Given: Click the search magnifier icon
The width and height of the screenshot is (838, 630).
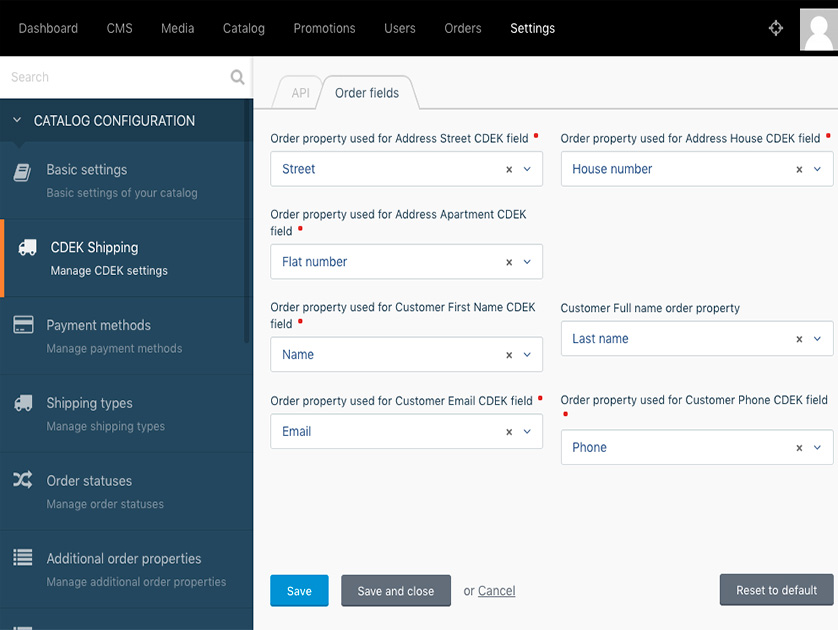Looking at the screenshot, I should point(237,77).
